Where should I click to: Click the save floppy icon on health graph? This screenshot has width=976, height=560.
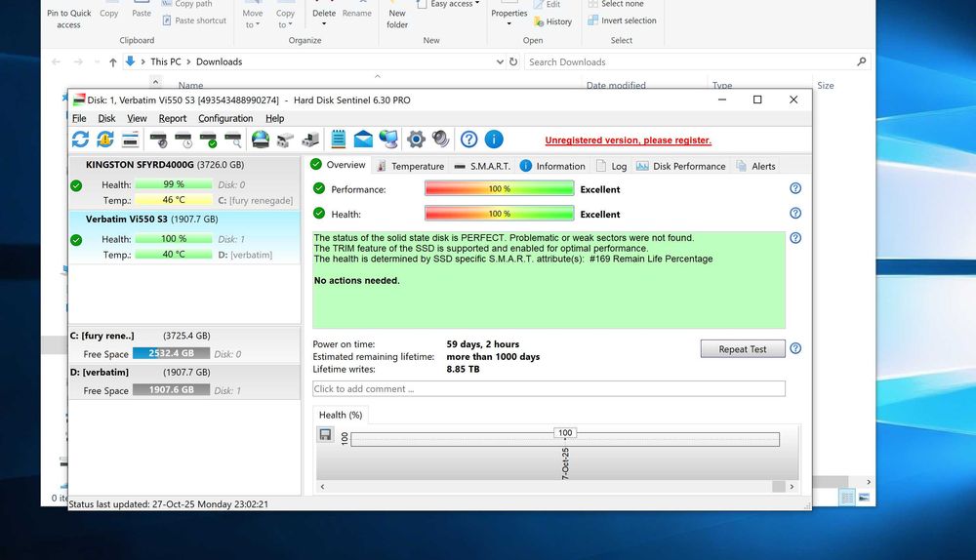pyautogui.click(x=326, y=434)
